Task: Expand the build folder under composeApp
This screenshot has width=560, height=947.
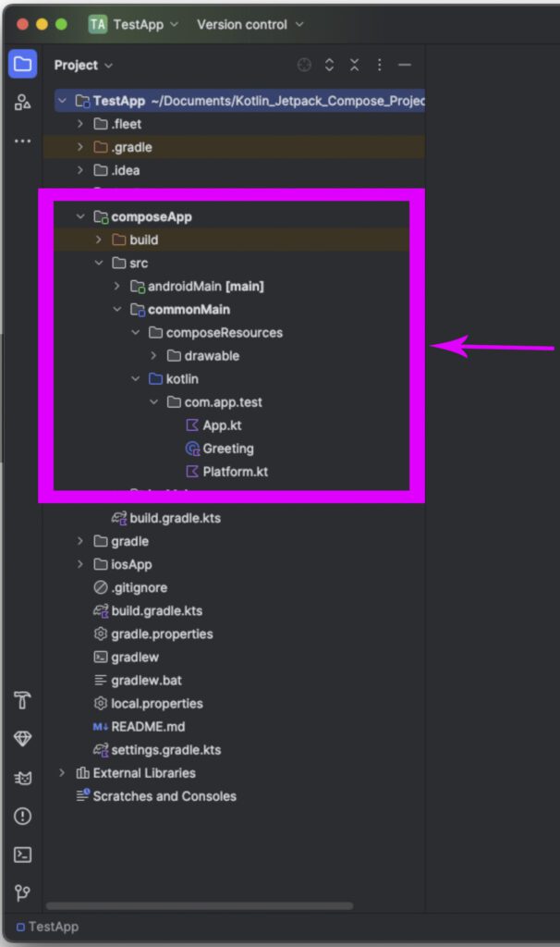Action: point(99,240)
